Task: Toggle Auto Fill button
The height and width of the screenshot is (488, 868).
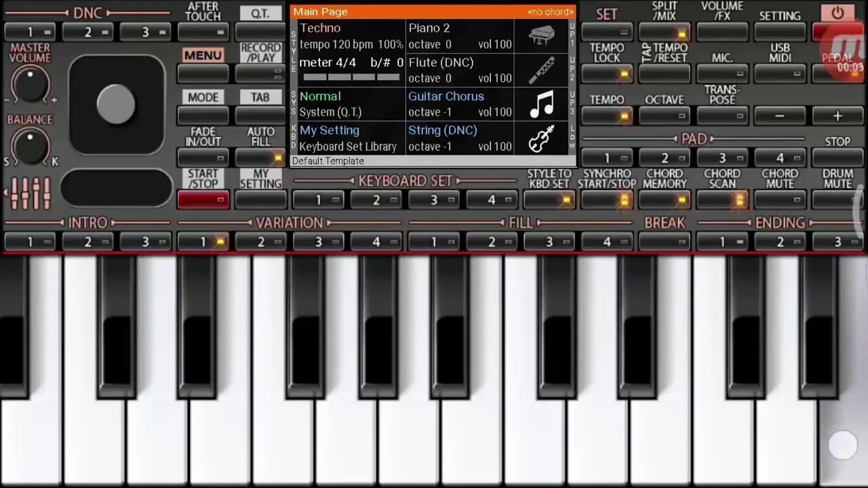Action: [x=260, y=158]
